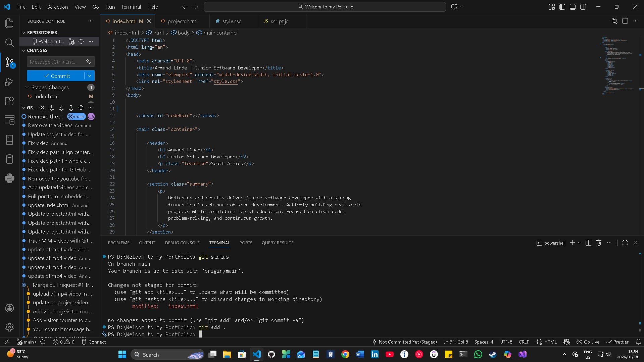This screenshot has width=644, height=362.
Task: Open the terminal profile dropdown
Action: click(580, 243)
